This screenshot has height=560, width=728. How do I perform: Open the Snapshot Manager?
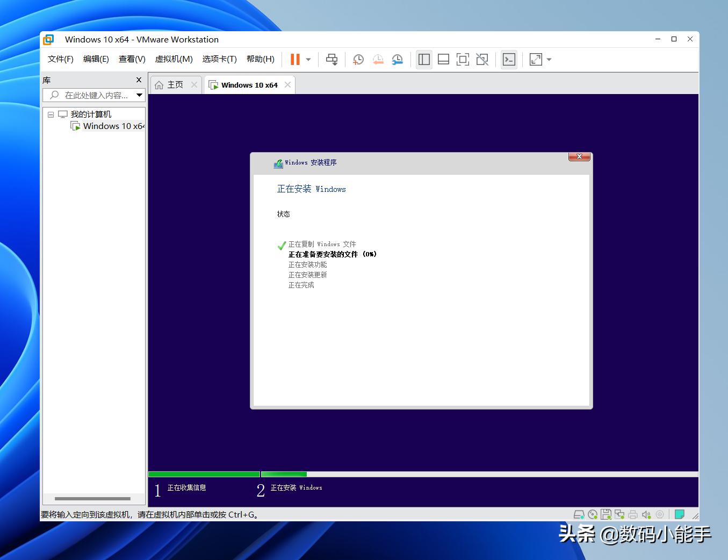398,59
